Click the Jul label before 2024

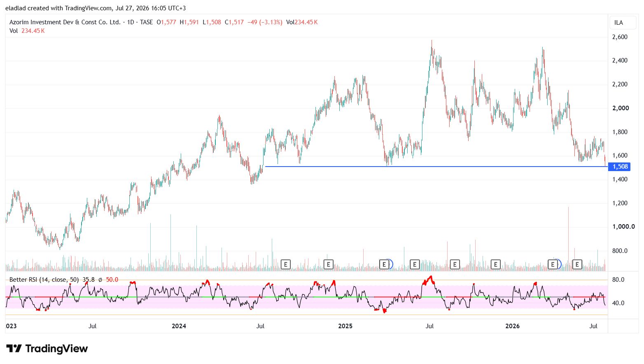pyautogui.click(x=93, y=326)
